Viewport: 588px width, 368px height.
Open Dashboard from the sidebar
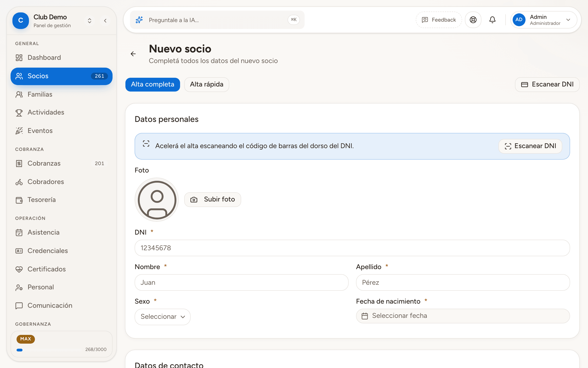point(62,57)
